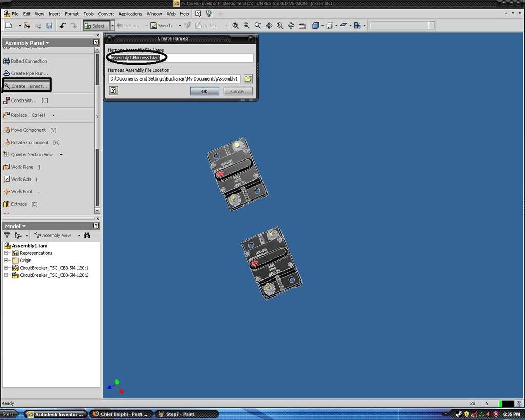Screen dimensions: 525x420
Task: Click the Assembly Panel vertical scrollbar
Action: click(97, 130)
